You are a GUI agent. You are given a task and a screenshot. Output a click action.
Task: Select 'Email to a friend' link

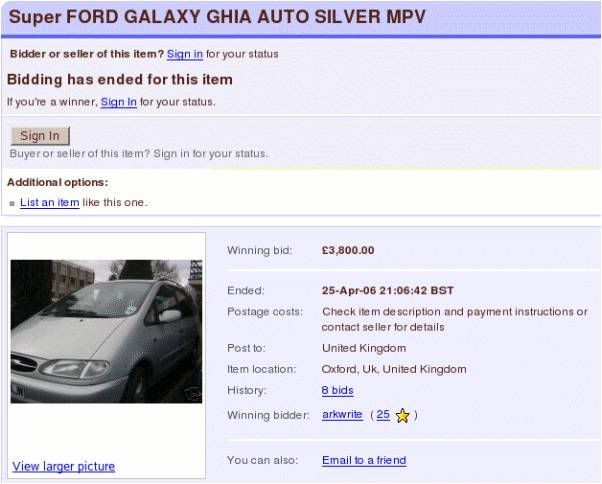click(x=364, y=460)
